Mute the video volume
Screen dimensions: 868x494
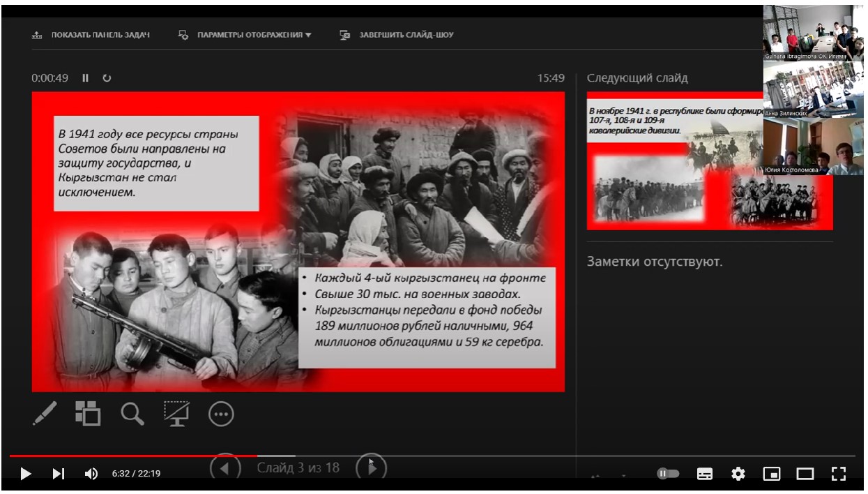[91, 474]
